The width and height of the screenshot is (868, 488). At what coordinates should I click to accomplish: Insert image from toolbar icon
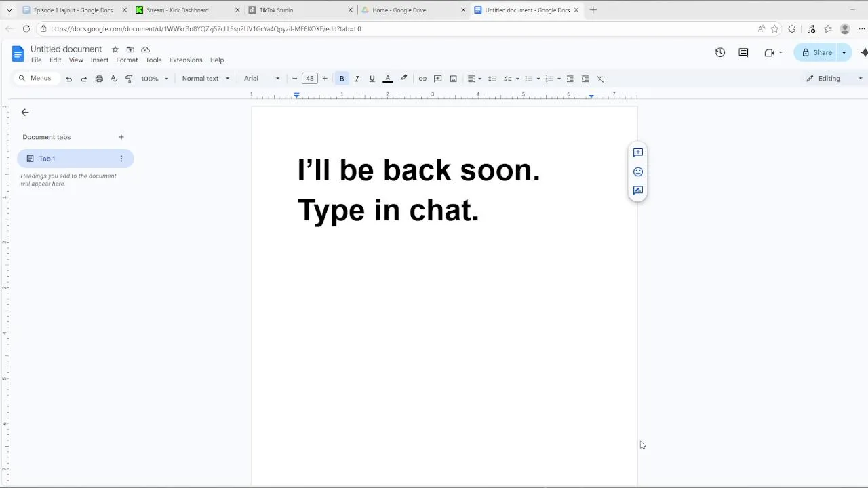tap(454, 79)
